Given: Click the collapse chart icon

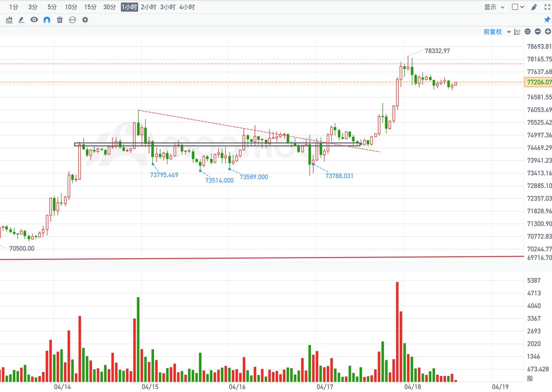Looking at the screenshot, I should [x=548, y=7].
